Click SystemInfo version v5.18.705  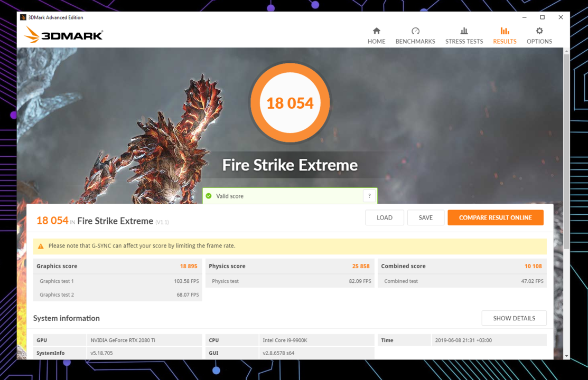point(101,353)
